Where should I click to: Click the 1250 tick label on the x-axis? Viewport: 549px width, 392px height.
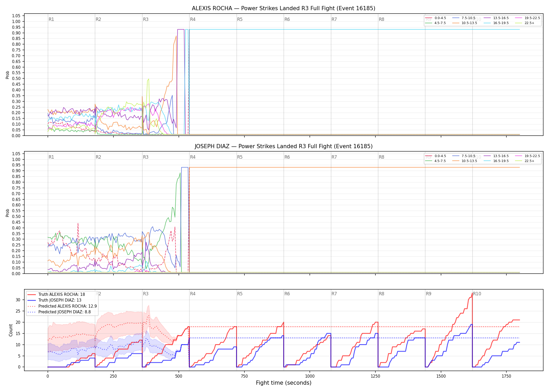pyautogui.click(x=375, y=376)
